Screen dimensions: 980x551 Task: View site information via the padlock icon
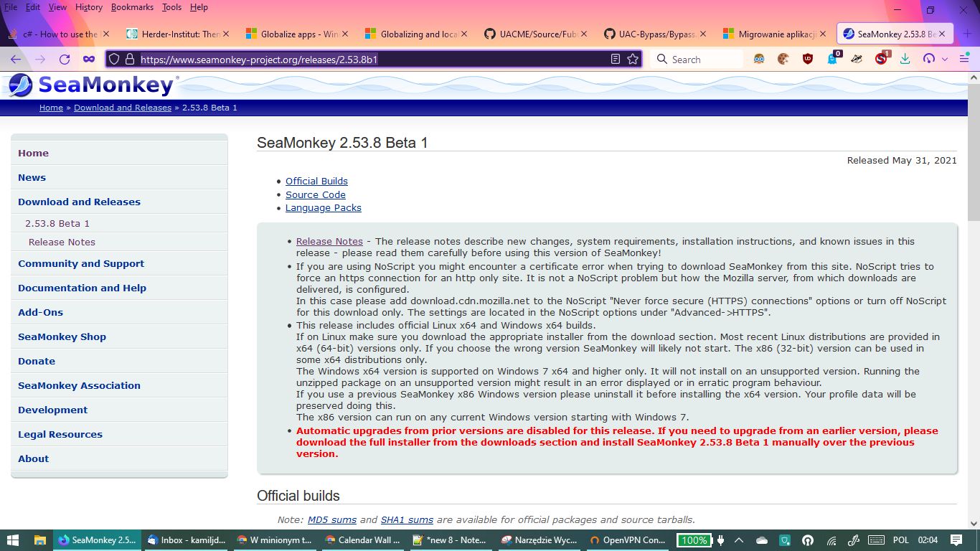[x=130, y=60]
